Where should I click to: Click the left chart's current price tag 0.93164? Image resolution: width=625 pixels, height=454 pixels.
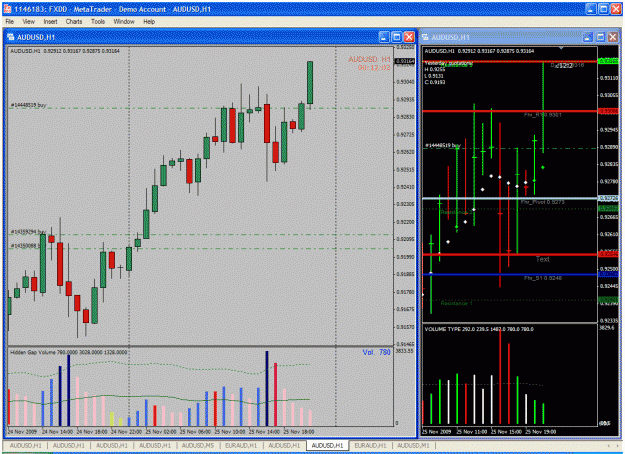point(405,61)
